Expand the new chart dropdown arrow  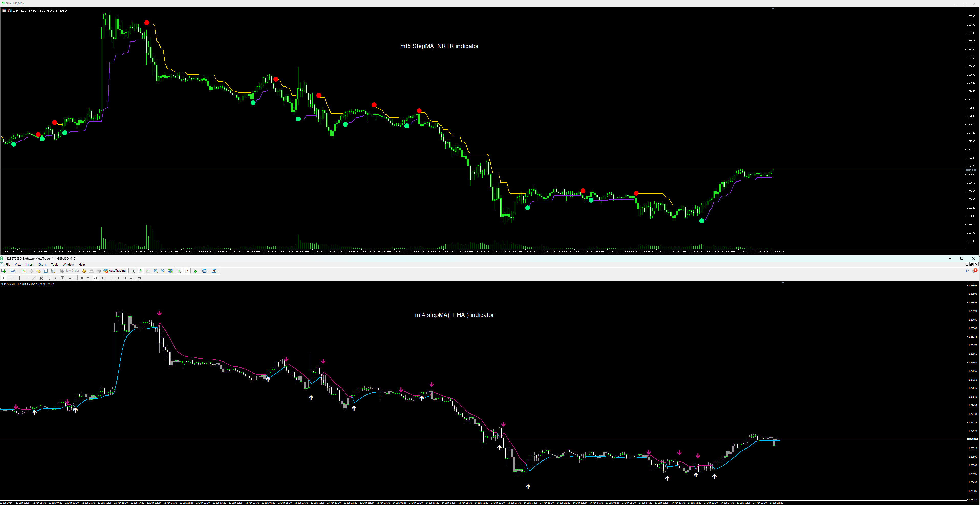point(8,271)
